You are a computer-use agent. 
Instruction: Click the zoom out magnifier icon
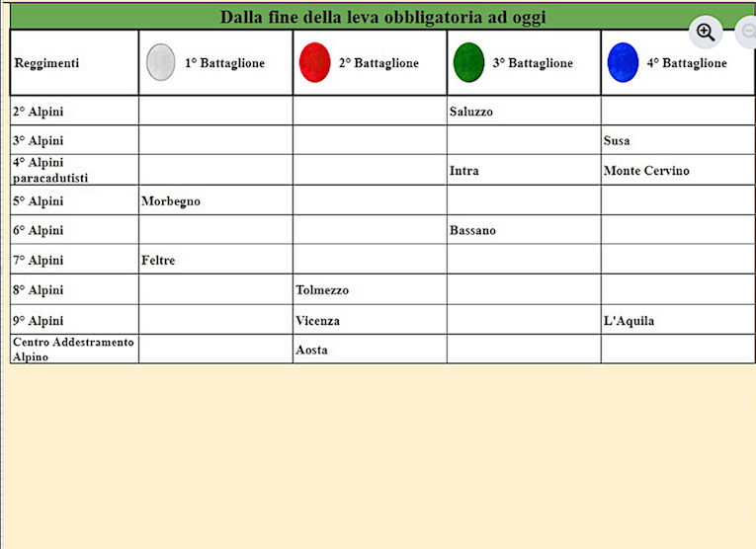(747, 32)
